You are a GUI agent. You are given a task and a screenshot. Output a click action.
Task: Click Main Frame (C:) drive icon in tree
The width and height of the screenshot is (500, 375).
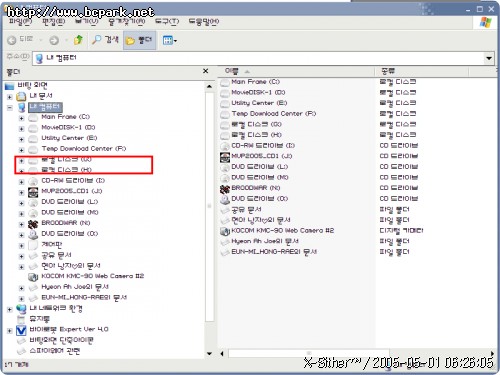tap(33, 118)
